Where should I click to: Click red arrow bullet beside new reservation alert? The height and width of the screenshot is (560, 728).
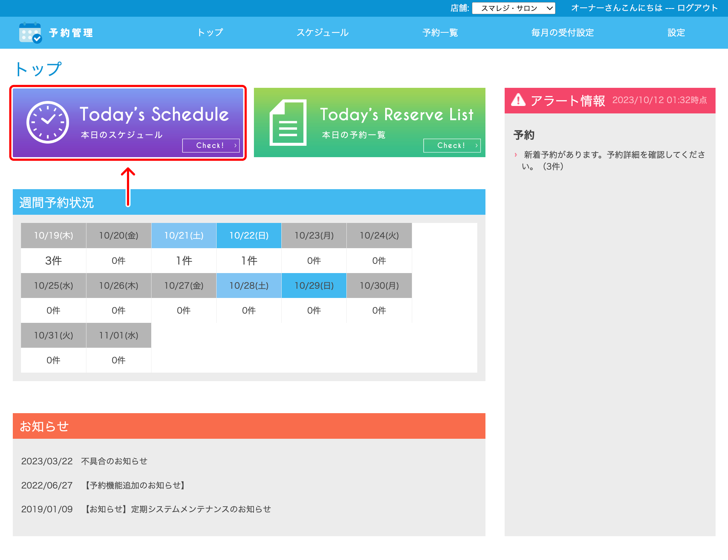[x=515, y=155]
